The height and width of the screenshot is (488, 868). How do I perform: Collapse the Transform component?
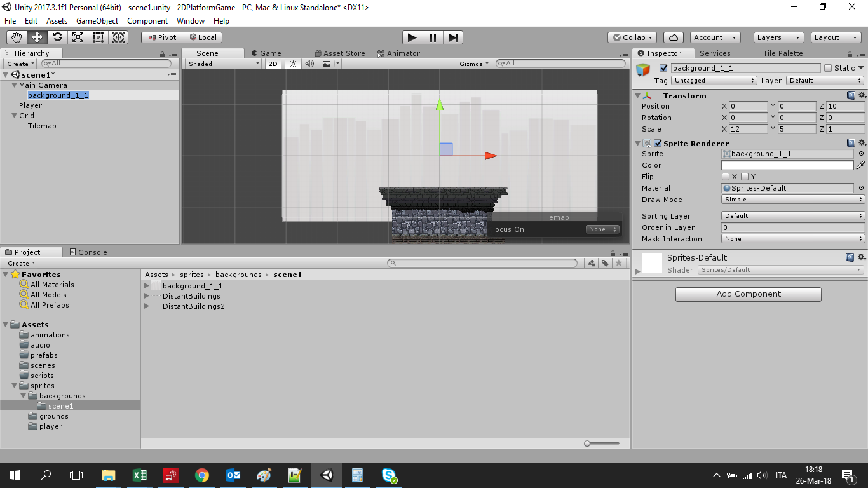click(638, 96)
